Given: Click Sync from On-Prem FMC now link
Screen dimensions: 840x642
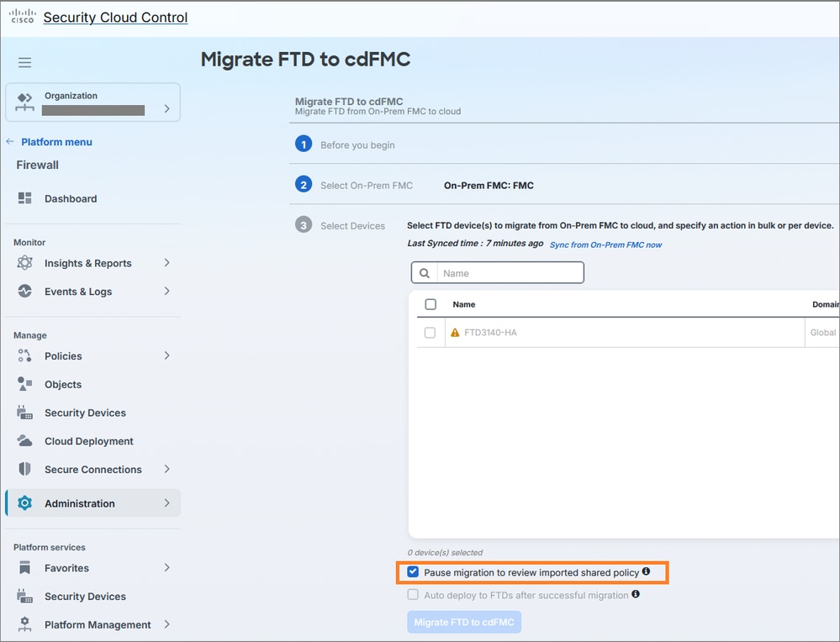Looking at the screenshot, I should click(606, 245).
